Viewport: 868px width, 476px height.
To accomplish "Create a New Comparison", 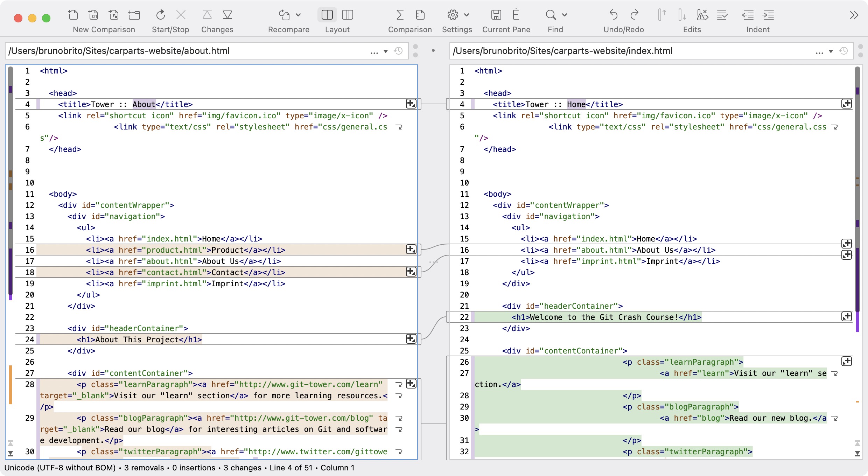I will (x=73, y=15).
